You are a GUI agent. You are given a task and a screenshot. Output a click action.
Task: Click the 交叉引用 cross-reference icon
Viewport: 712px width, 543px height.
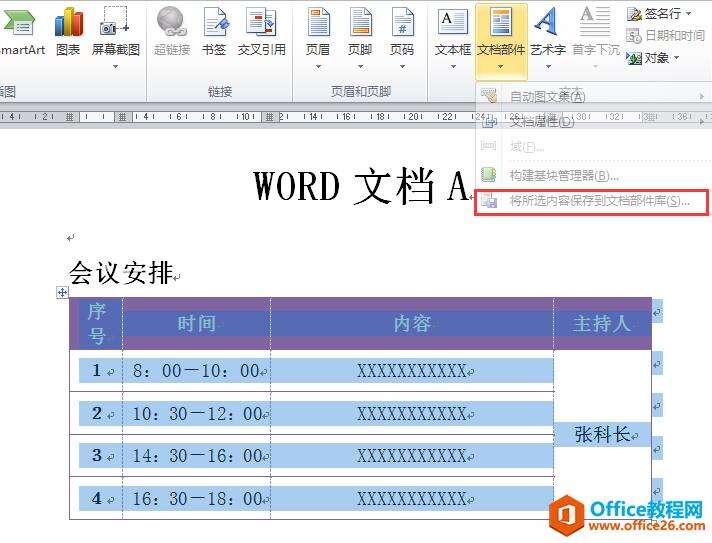coord(262,22)
